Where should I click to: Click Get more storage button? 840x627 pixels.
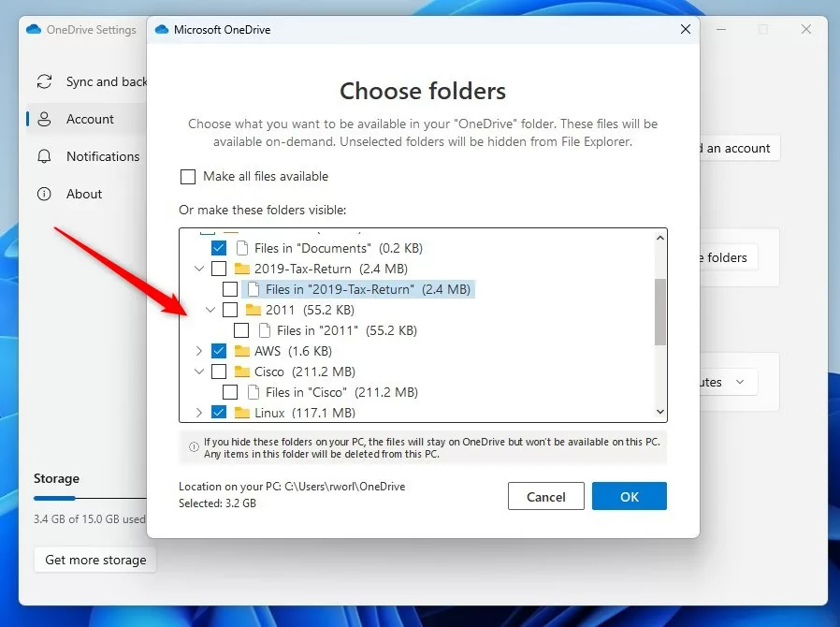pos(95,560)
